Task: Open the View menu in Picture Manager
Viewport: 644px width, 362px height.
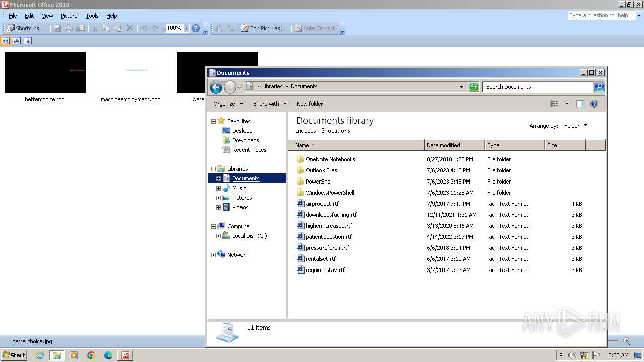Action: 47,16
